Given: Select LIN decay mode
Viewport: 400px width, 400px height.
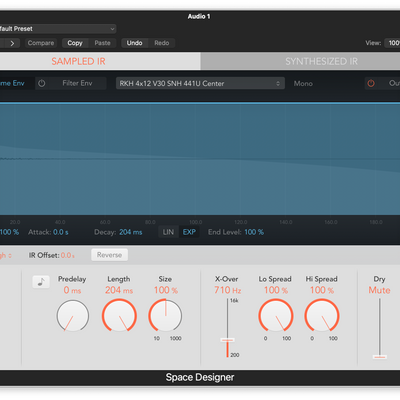Looking at the screenshot, I should pyautogui.click(x=168, y=232).
